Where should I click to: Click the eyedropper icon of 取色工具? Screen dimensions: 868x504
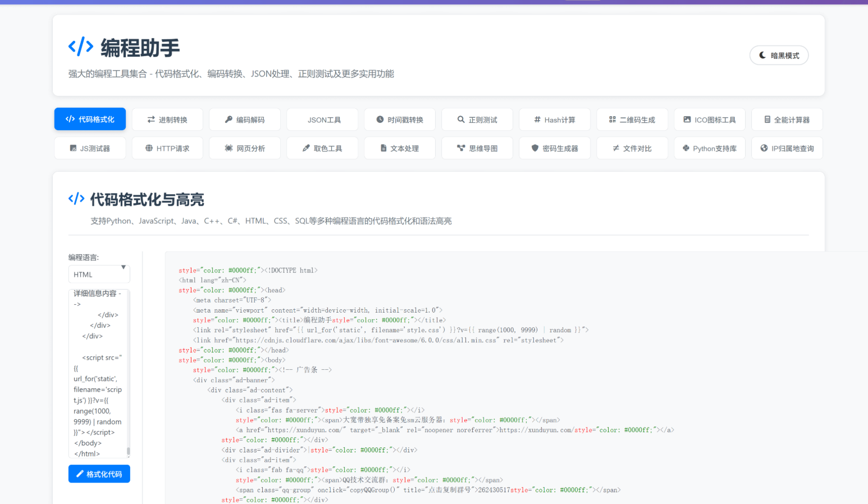pos(306,148)
